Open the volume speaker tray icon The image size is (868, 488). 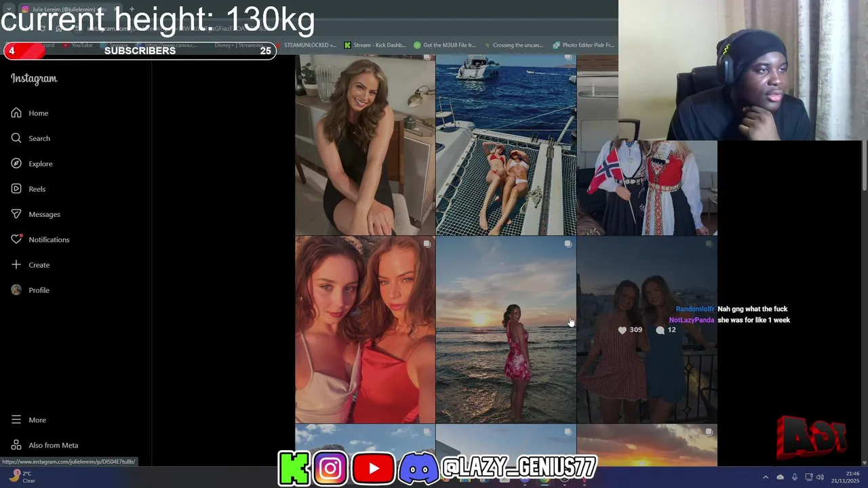[821, 477]
